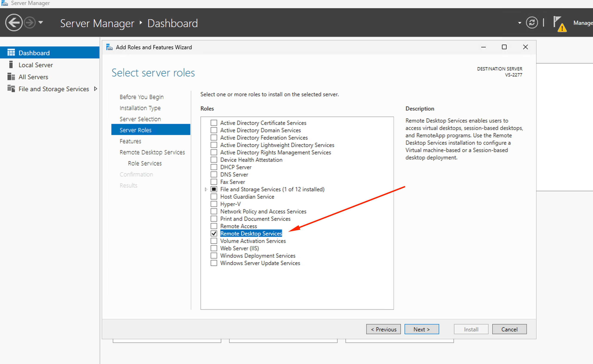Screen dimensions: 593x364
Task: Click the Refresh icon in the header
Action: (x=532, y=23)
